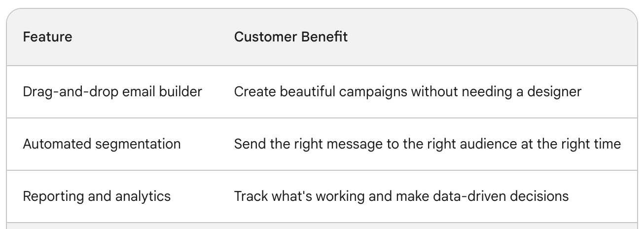This screenshot has height=229, width=644.
Task: Click the Customer Benefit column header
Action: point(291,37)
